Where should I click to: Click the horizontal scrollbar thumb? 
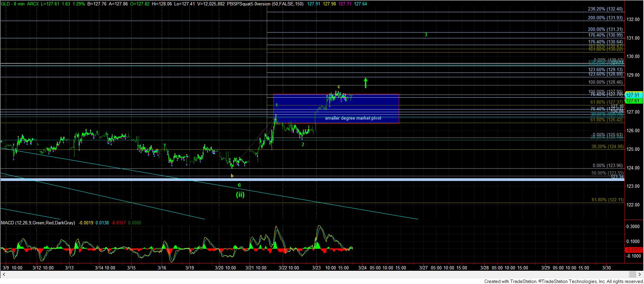[632, 274]
